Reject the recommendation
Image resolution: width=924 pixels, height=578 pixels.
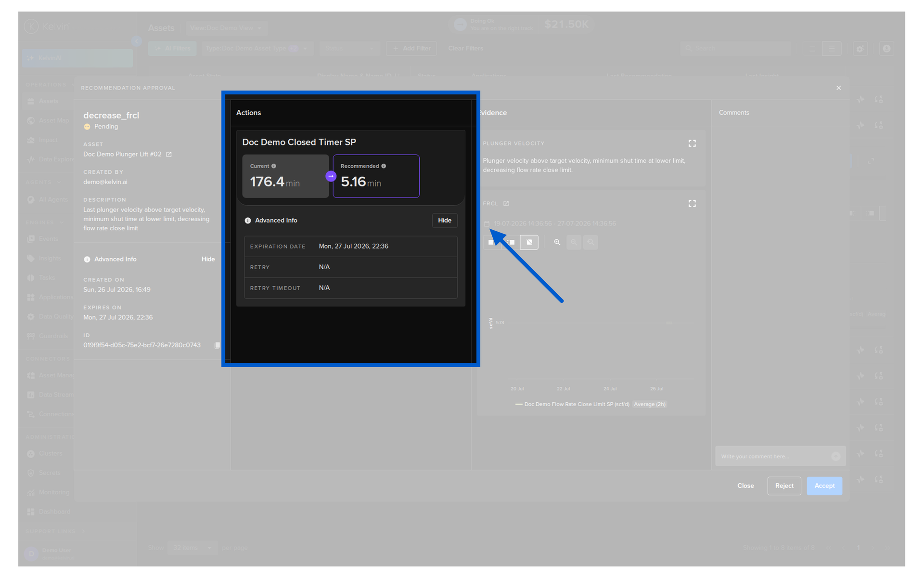pos(784,486)
